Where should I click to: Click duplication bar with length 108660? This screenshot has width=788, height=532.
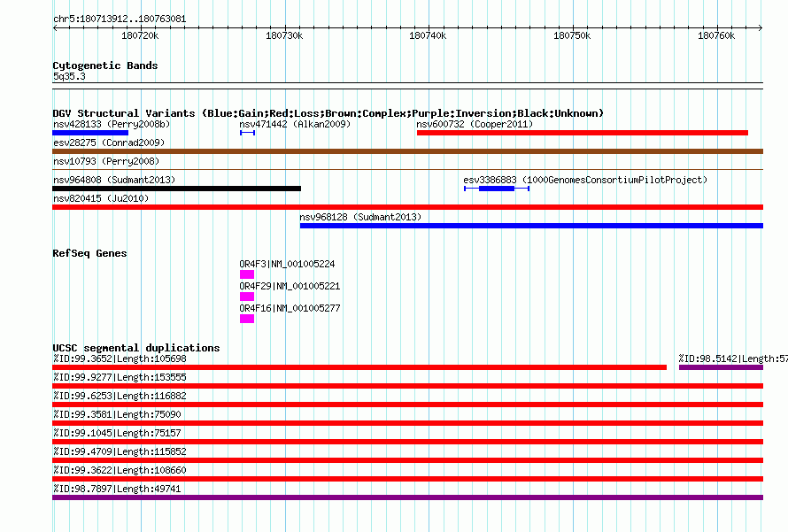click(407, 479)
